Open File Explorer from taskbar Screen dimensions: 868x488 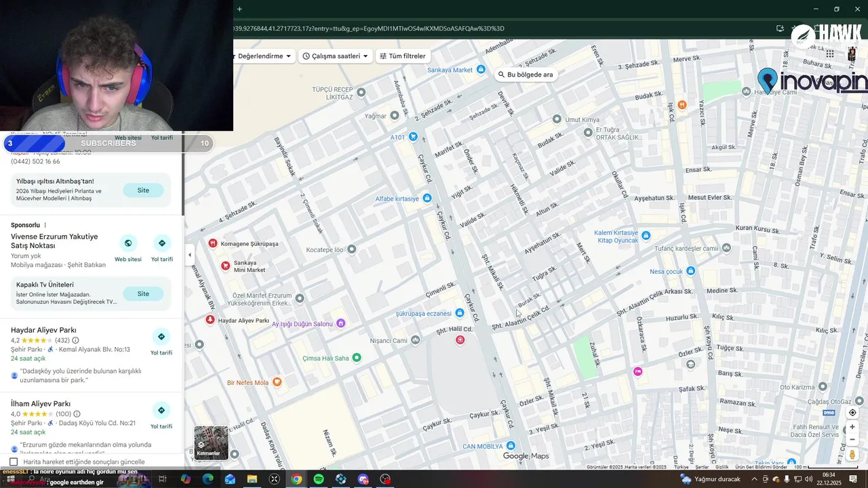pos(252,479)
